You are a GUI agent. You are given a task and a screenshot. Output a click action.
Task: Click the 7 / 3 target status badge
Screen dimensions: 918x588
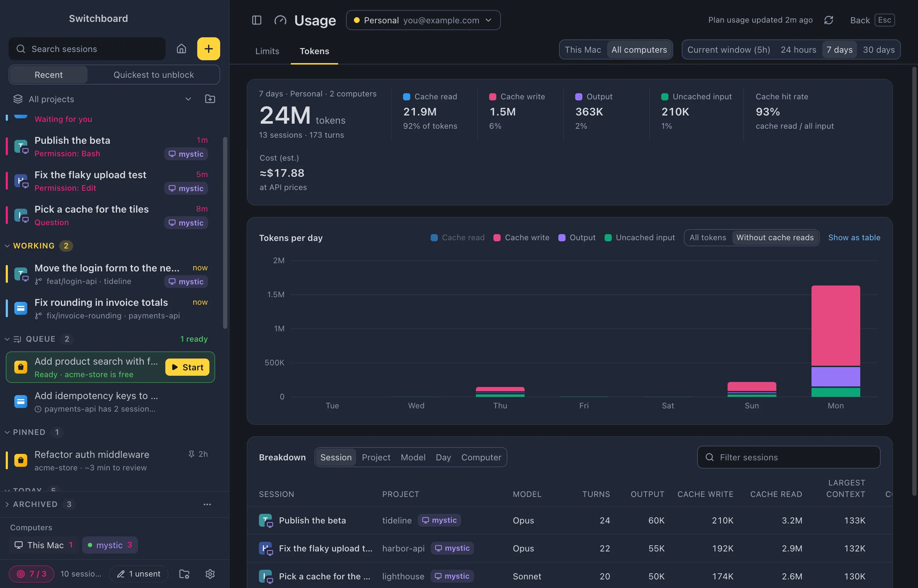31,574
